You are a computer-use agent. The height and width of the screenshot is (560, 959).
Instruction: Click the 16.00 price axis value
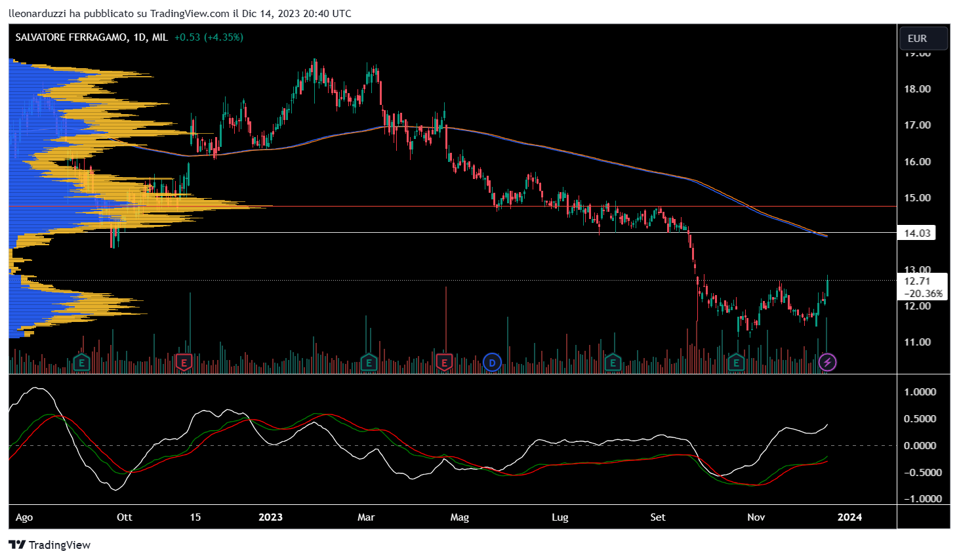[917, 162]
